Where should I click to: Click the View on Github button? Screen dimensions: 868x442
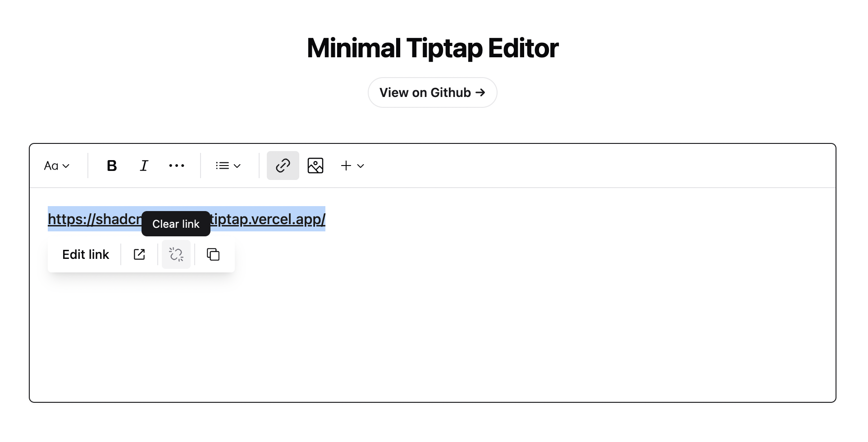432,92
